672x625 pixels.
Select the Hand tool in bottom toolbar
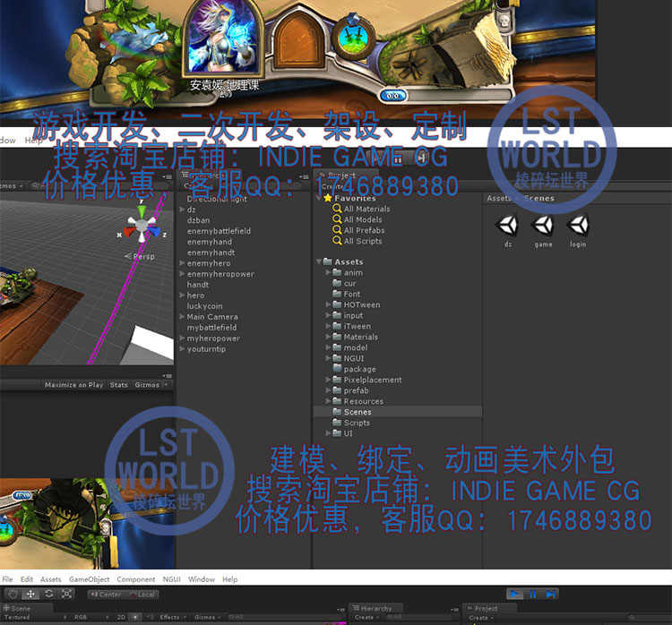point(13,595)
